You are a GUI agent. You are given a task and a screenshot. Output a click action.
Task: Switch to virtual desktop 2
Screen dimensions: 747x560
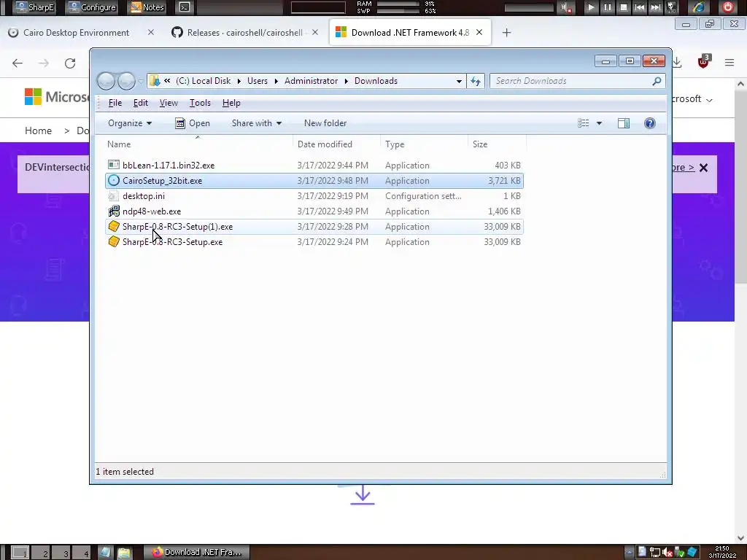coord(42,553)
